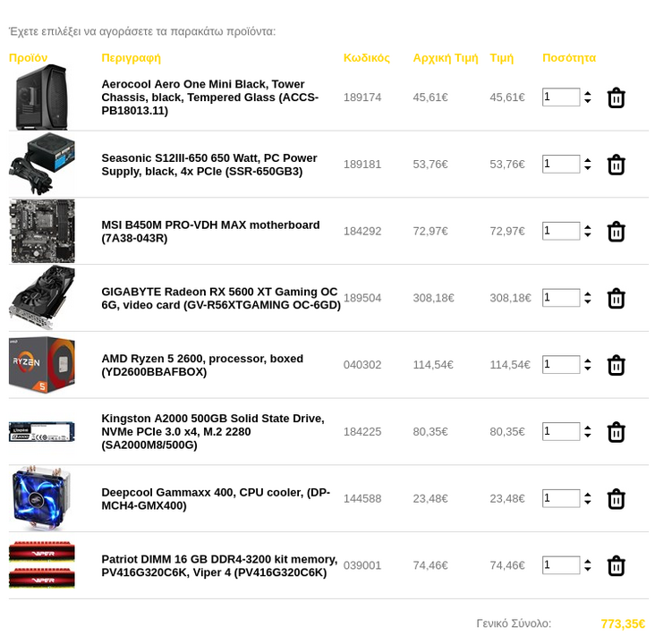Remove GIGABYTE Radeon RX 5600 XT from cart
This screenshot has height=644, width=655.
[x=616, y=299]
